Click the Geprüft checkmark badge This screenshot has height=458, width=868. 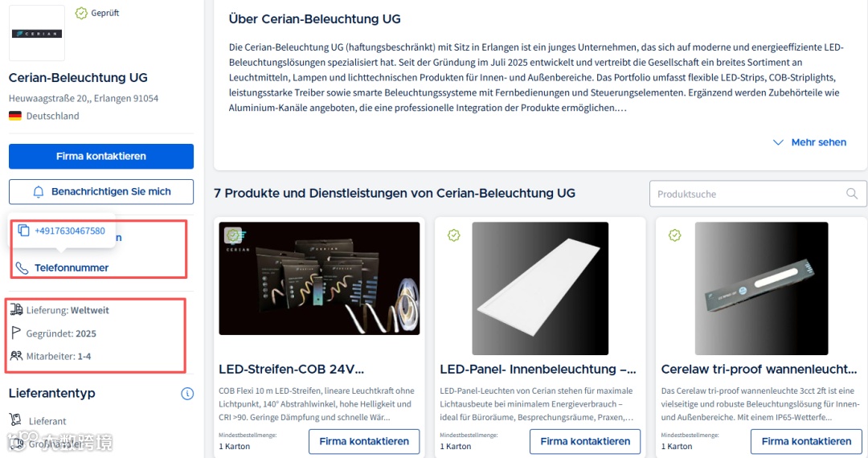pyautogui.click(x=81, y=13)
